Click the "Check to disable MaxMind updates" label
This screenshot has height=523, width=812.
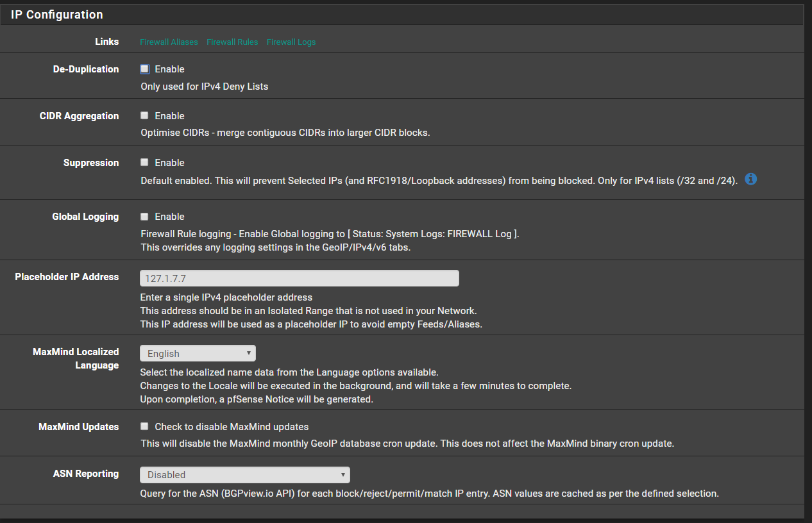pyautogui.click(x=232, y=427)
